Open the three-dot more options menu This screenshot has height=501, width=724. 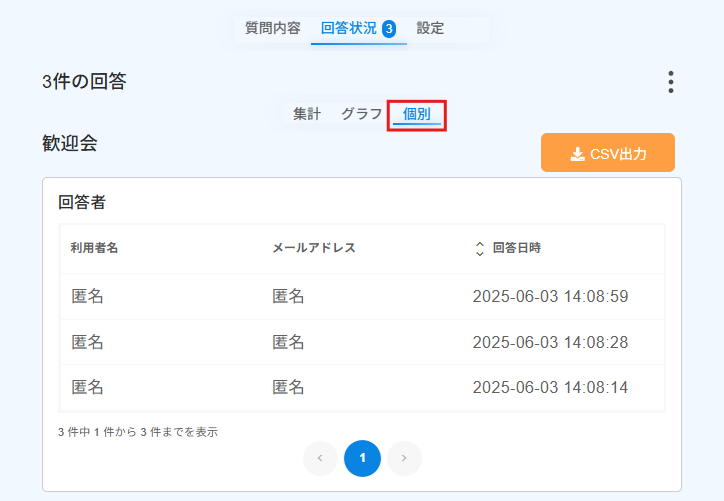pyautogui.click(x=670, y=82)
